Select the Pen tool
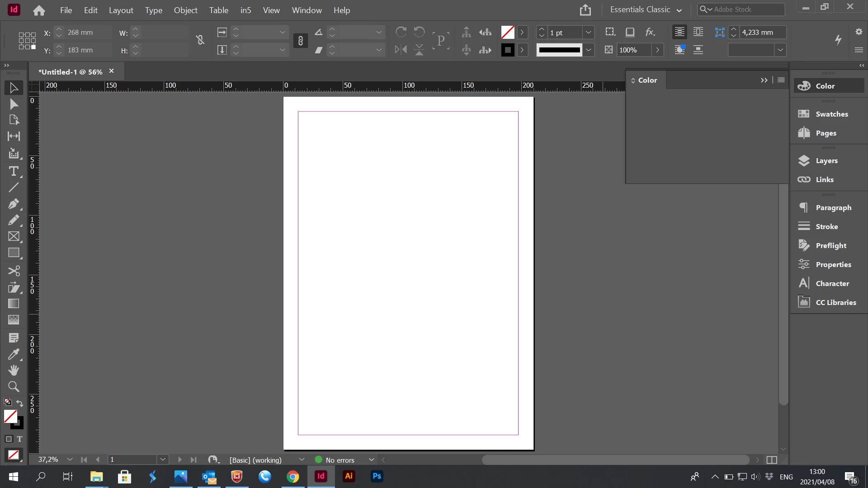Viewport: 868px width, 488px height. 14,204
